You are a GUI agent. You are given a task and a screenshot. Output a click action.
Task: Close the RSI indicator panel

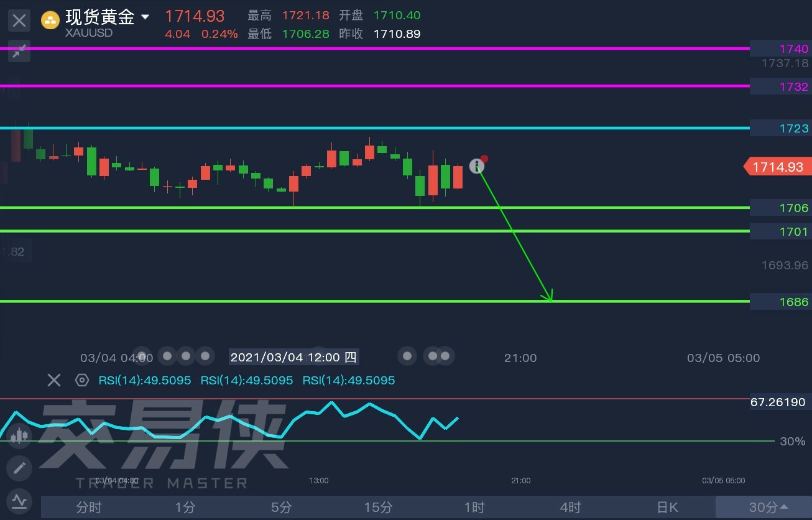[x=54, y=380]
